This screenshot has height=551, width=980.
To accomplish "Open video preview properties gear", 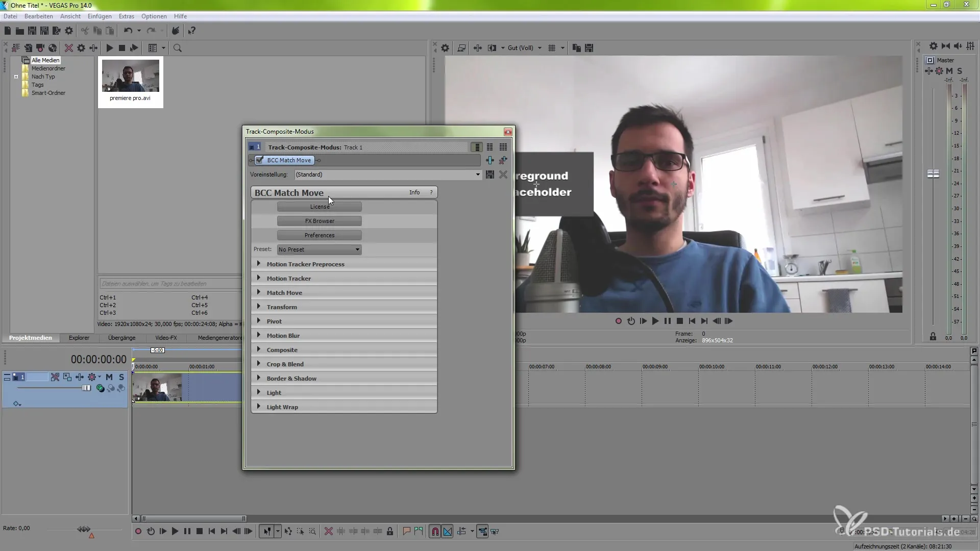I will [x=445, y=48].
